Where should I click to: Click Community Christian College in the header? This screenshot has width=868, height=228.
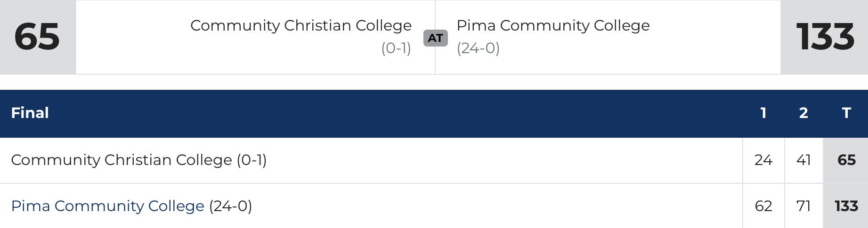tap(301, 25)
